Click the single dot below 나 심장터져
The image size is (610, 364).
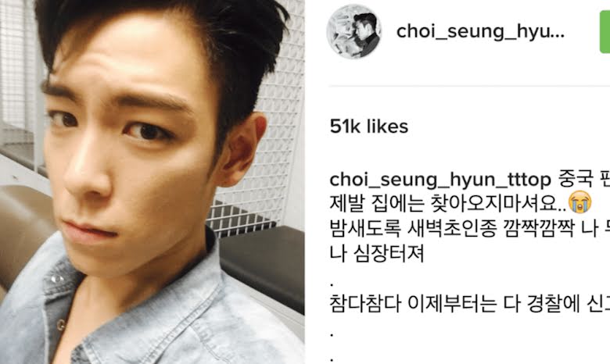(332, 286)
